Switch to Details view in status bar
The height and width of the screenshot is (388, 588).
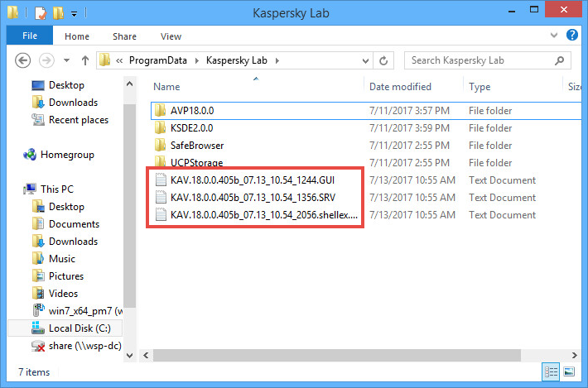pyautogui.click(x=551, y=372)
